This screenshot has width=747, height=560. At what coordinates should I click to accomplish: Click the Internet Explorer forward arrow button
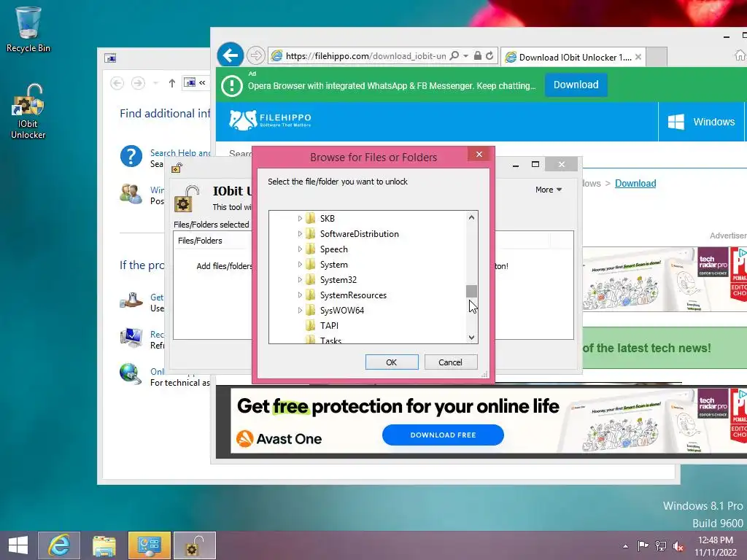[x=256, y=55]
